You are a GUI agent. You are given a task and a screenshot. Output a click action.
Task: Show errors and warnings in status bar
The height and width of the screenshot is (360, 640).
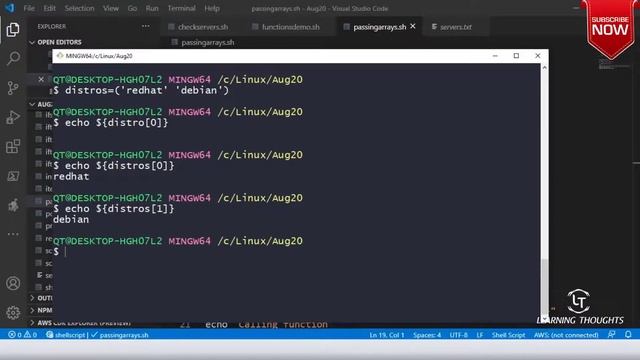click(22, 335)
